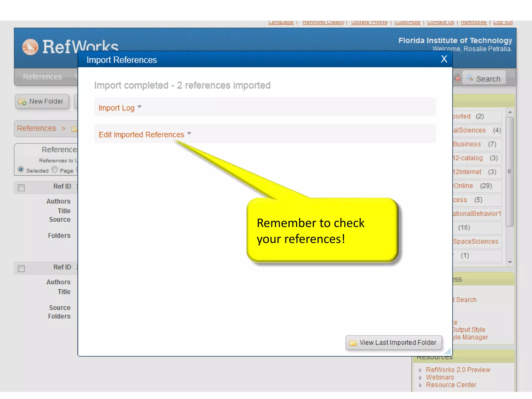The height and width of the screenshot is (399, 532).
Task: Open the Log out link
Action: point(503,22)
